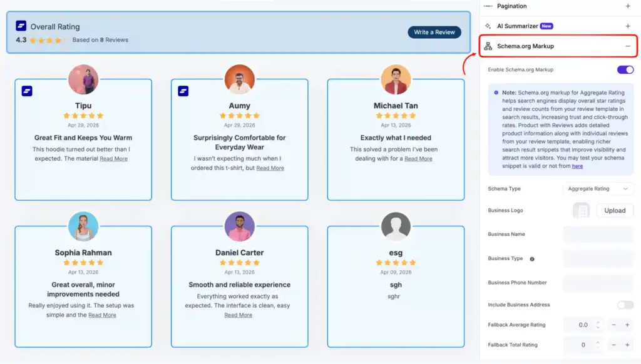The height and width of the screenshot is (364, 641).
Task: Click Read More on Tipu's review
Action: 114,158
